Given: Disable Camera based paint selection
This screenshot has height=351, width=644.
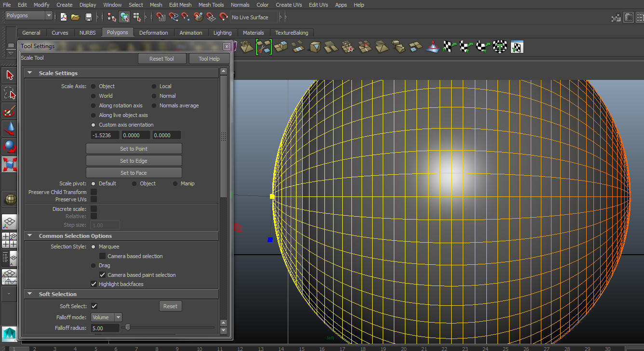Looking at the screenshot, I should [103, 274].
